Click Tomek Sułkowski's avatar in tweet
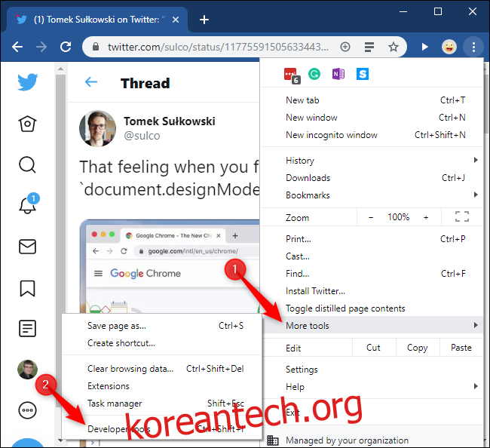Screen dimensions: 490x448 (97, 128)
